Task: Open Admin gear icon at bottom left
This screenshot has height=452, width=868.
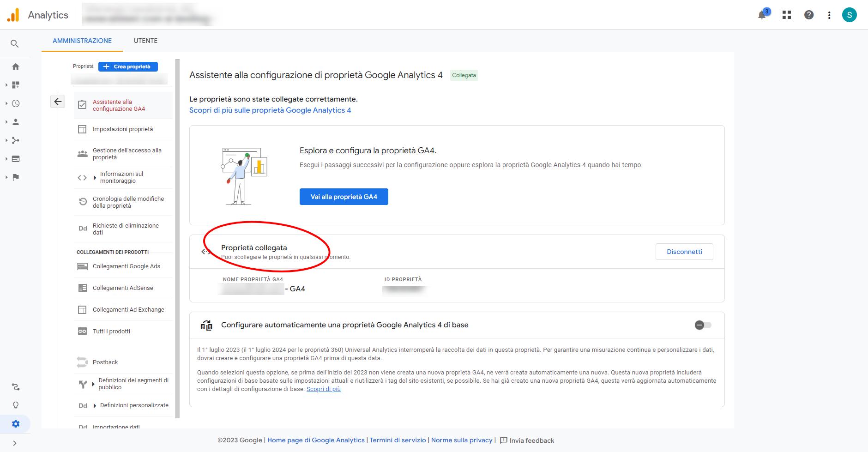Action: (x=16, y=424)
